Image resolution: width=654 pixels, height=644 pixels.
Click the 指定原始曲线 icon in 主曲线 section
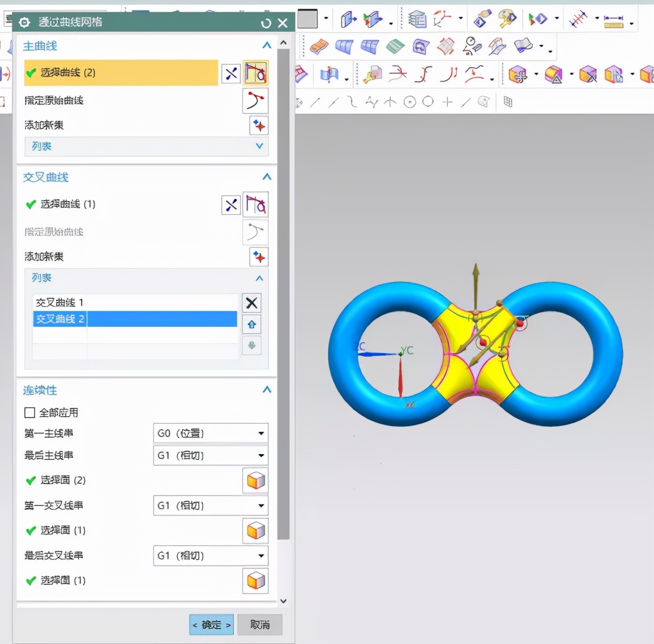coord(256,100)
